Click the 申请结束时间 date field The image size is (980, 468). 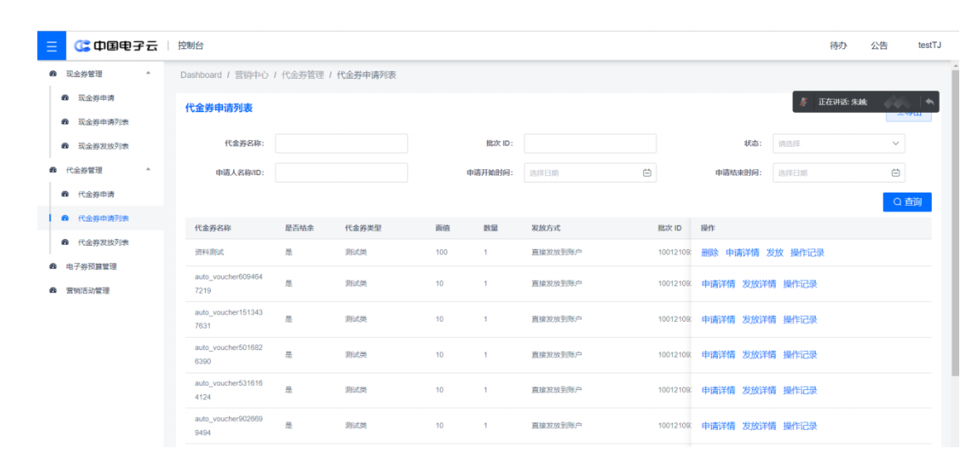[x=839, y=173]
